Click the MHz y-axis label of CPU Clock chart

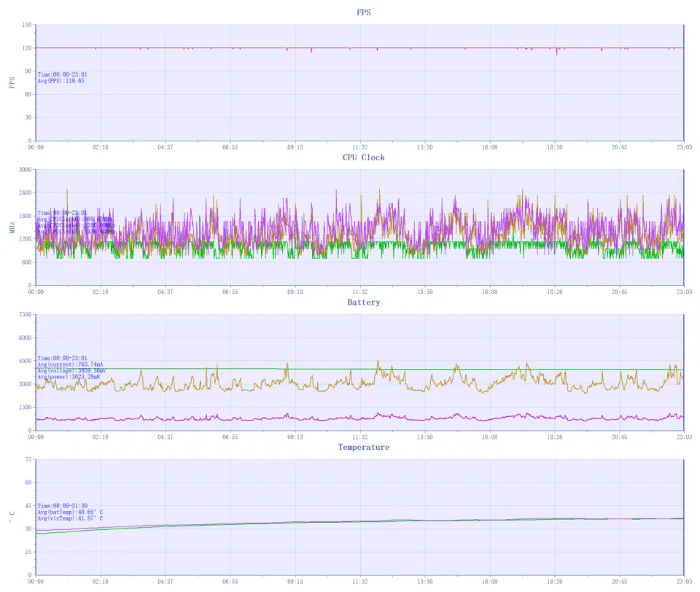[12, 227]
